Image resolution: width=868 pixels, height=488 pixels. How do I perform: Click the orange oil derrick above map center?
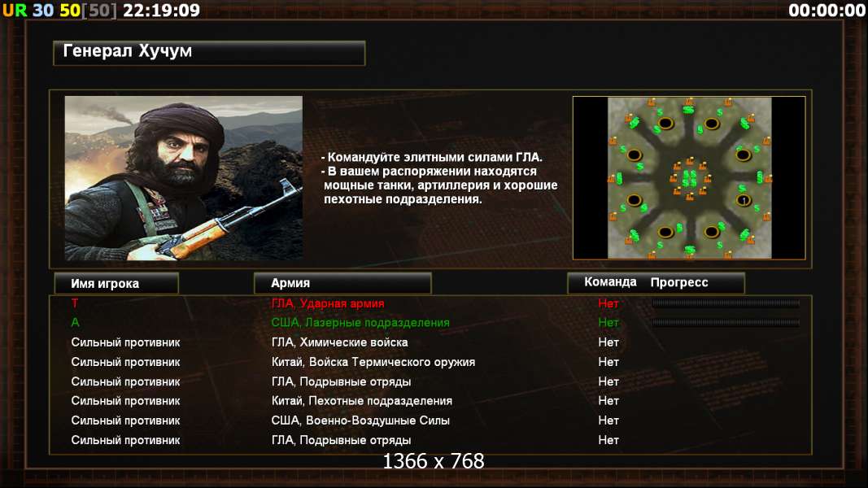pyautogui.click(x=690, y=161)
